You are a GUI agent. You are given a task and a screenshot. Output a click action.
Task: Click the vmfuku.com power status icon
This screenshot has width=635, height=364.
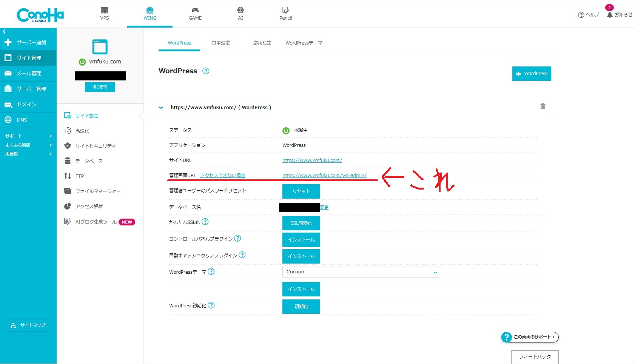click(82, 62)
